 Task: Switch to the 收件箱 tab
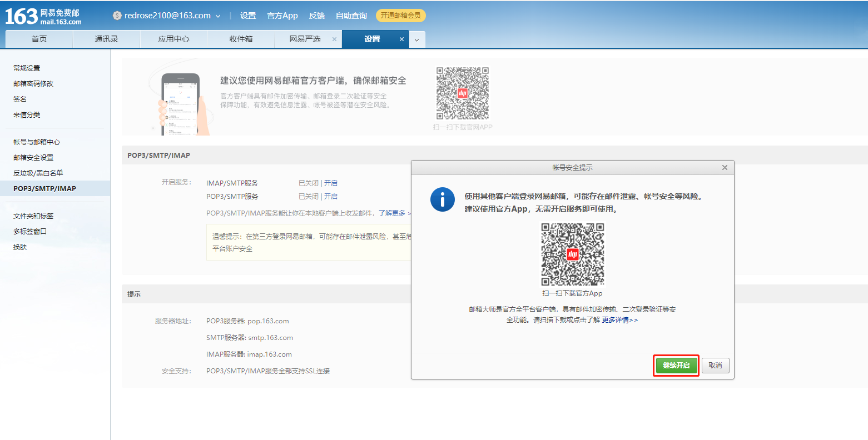[x=241, y=39]
